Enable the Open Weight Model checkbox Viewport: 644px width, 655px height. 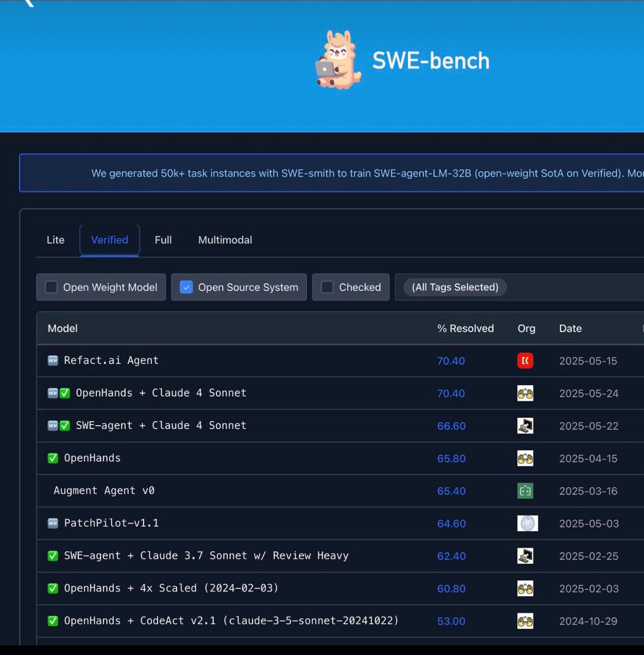pyautogui.click(x=51, y=287)
